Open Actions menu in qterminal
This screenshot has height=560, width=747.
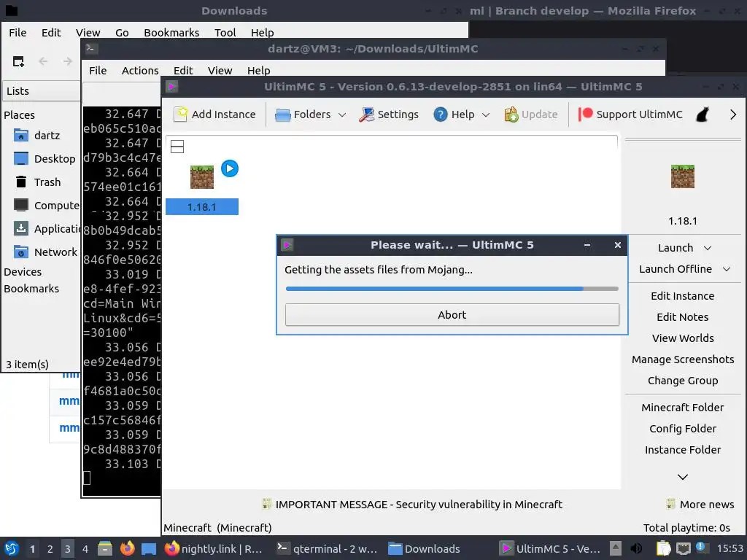tap(140, 71)
